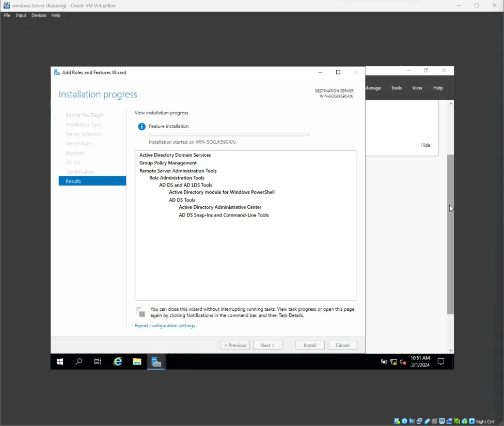Click Add Roles wizard title bar icon
Image resolution: width=504 pixels, height=426 pixels.
tap(57, 72)
